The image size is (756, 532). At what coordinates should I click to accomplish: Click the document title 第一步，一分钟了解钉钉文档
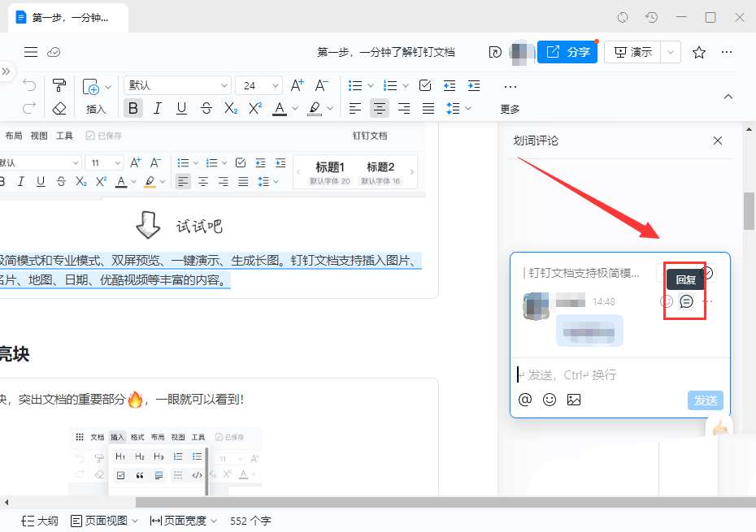[385, 52]
